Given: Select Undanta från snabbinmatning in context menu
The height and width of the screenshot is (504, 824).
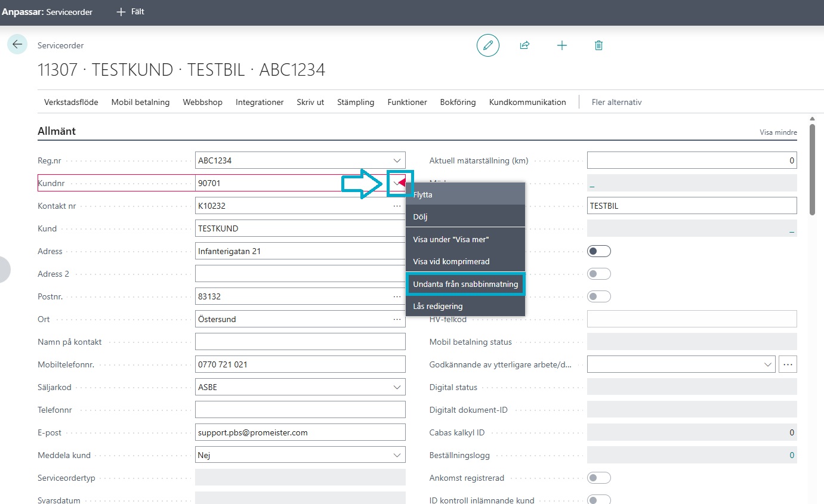Looking at the screenshot, I should tap(465, 284).
